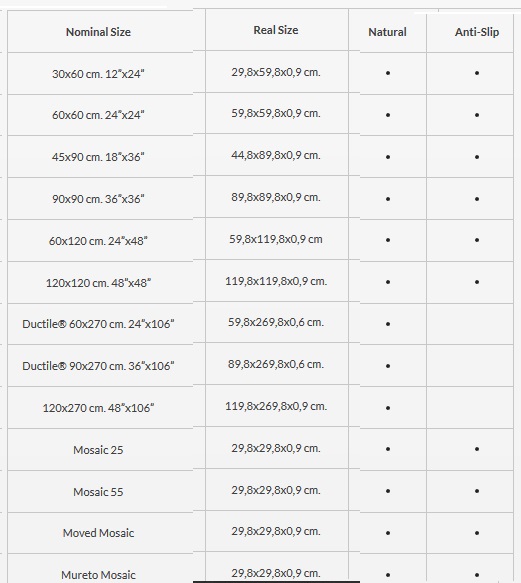Click the Mosaic 25 row label
The height and width of the screenshot is (583, 521).
(x=98, y=450)
